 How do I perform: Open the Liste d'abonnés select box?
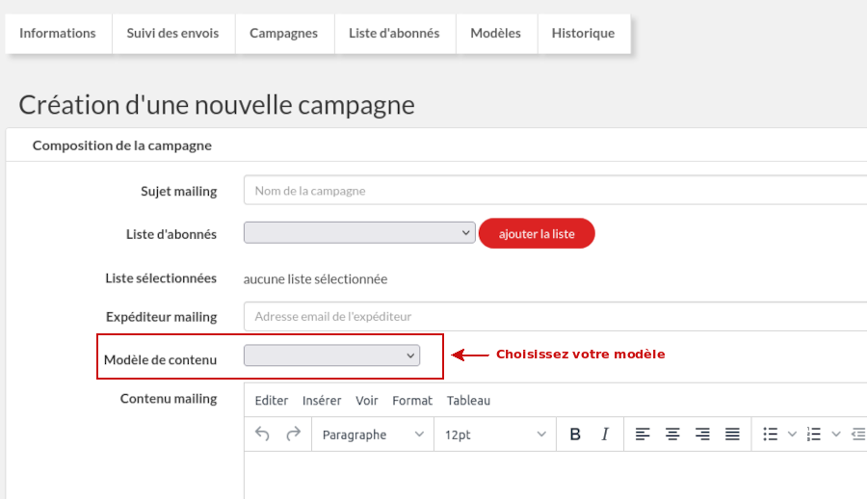pyautogui.click(x=359, y=233)
